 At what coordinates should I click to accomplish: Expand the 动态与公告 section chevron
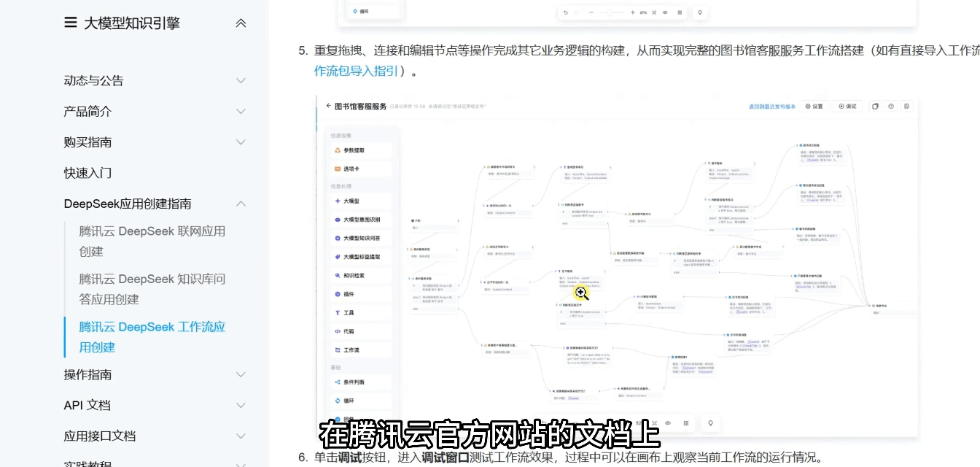pyautogui.click(x=241, y=80)
